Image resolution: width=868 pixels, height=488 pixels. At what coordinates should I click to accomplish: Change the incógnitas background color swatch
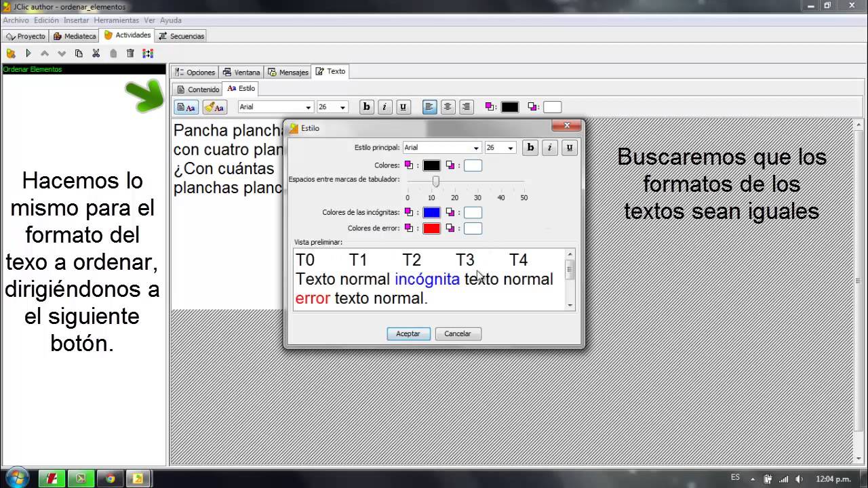(473, 213)
